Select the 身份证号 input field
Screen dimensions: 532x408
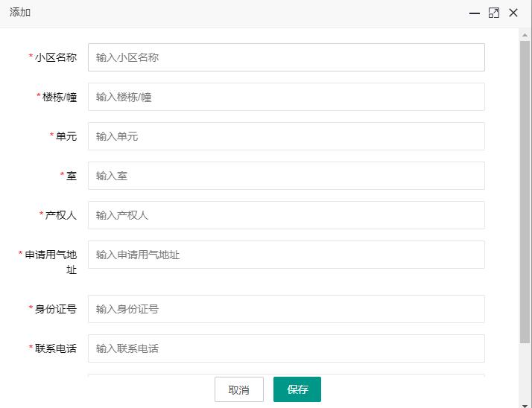[x=286, y=309]
